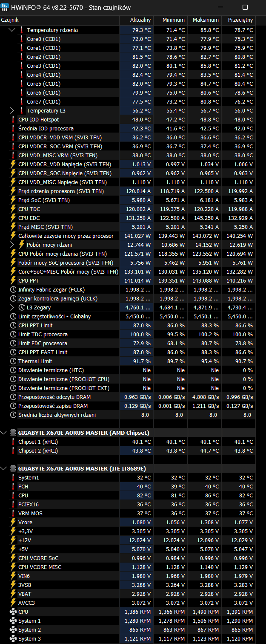
Task: Expand the Pobór mocy rdzeni node
Action: pos(12,245)
